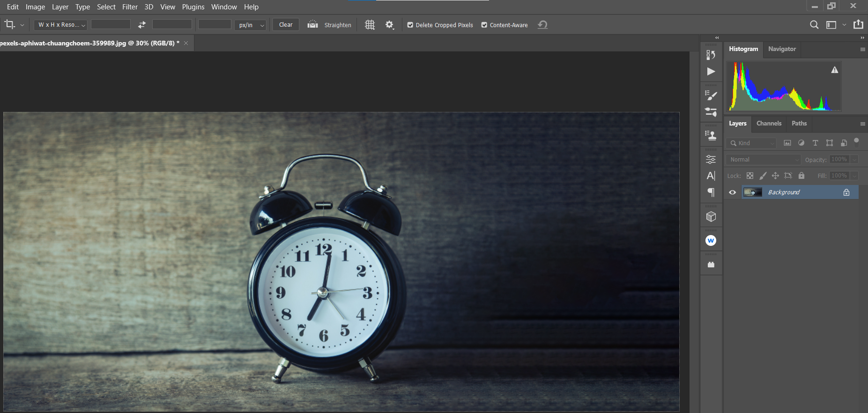Open the Clone Source stamp panel
This screenshot has width=868, height=413.
pos(711,136)
